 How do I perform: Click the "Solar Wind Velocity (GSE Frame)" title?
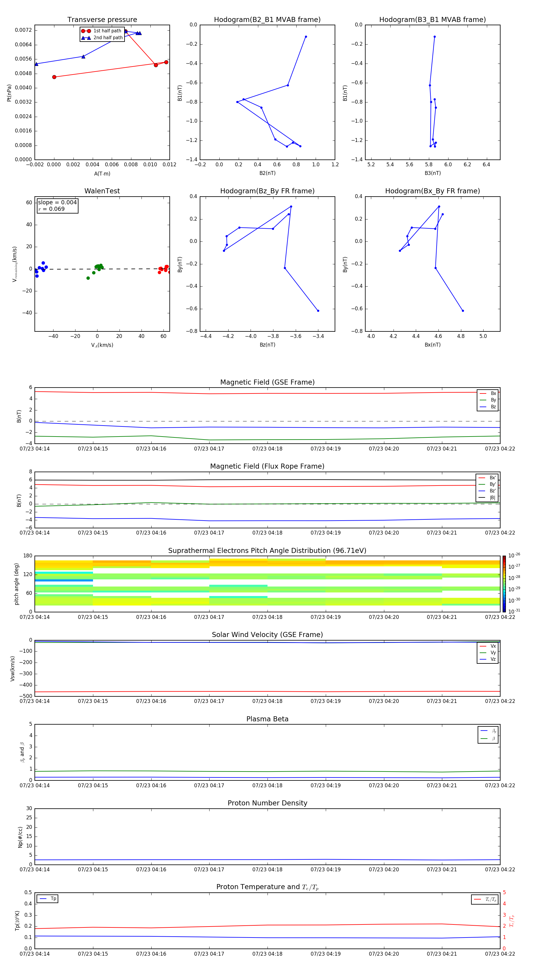(267, 635)
